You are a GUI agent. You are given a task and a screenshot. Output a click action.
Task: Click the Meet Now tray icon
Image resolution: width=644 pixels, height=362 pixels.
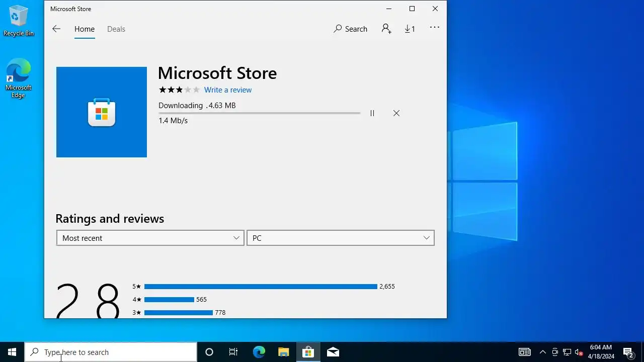point(555,352)
